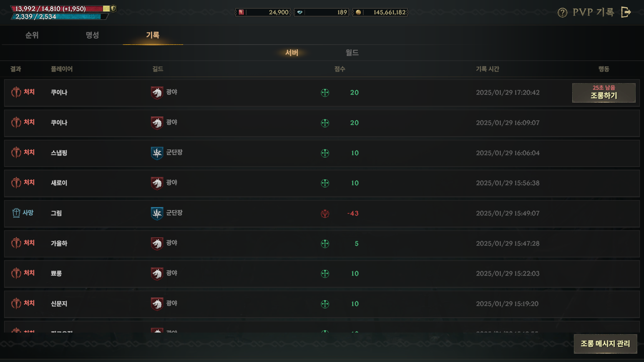This screenshot has width=644, height=362.
Task: Click the gold coin icon showing 145,661,182
Action: [x=358, y=12]
